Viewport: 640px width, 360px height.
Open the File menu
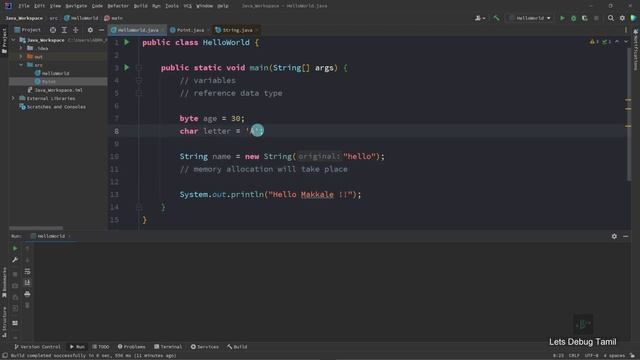(x=24, y=6)
